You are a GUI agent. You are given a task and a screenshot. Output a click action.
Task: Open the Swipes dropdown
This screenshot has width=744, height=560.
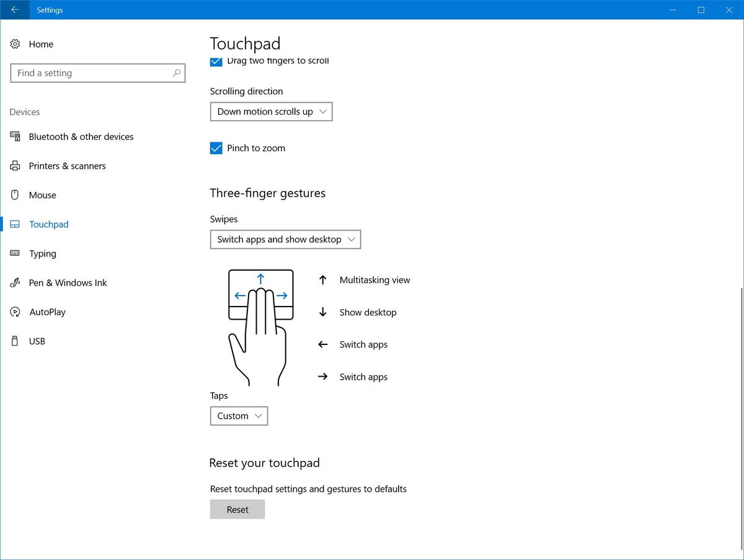click(285, 239)
